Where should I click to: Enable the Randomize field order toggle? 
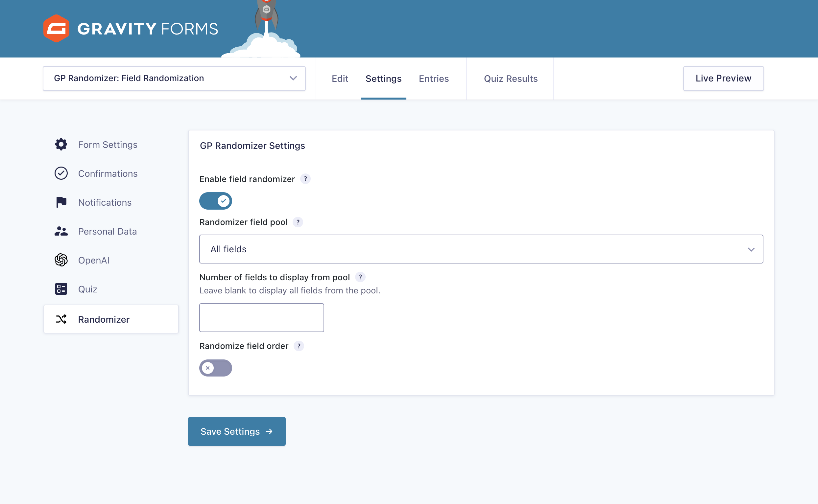coord(215,368)
